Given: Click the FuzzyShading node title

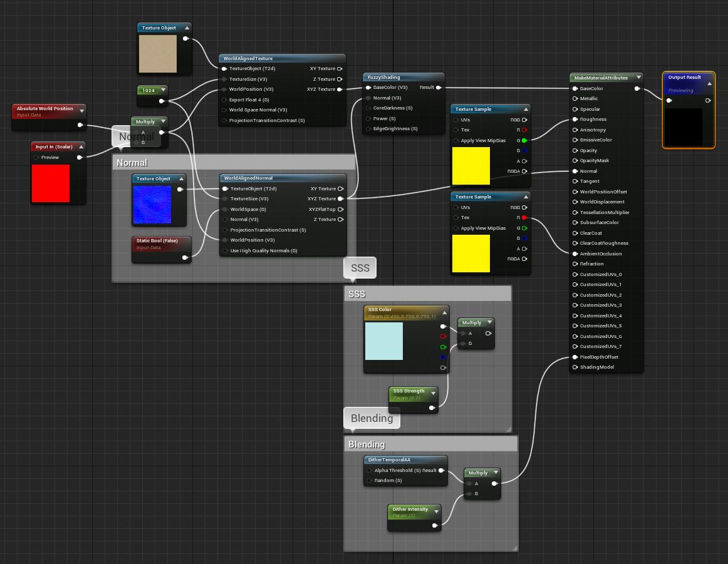Looking at the screenshot, I should [x=383, y=78].
